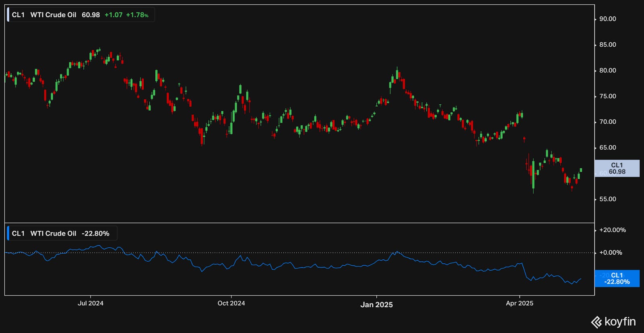644x333 pixels.
Task: Click the Jan 2025 date label
Action: click(x=376, y=305)
